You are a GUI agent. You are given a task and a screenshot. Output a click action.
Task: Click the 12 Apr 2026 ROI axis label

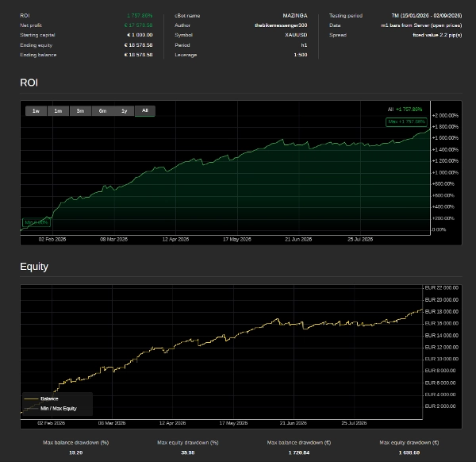pos(175,240)
